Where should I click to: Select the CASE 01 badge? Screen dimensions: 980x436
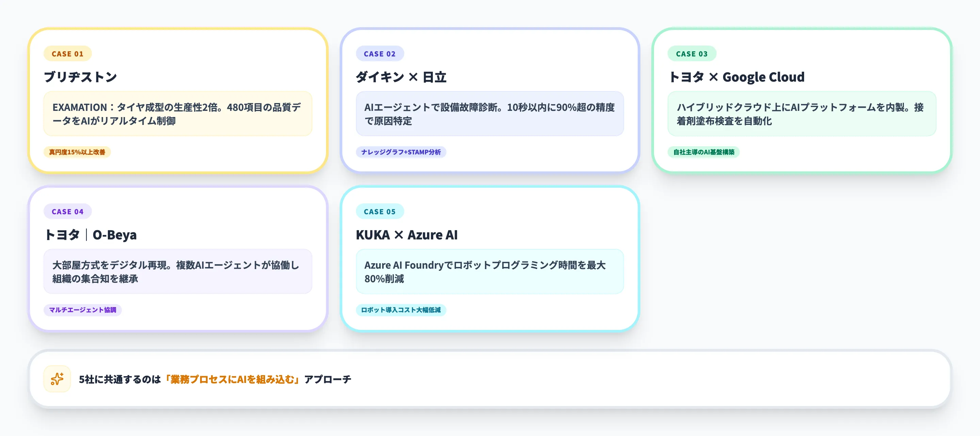click(x=67, y=54)
